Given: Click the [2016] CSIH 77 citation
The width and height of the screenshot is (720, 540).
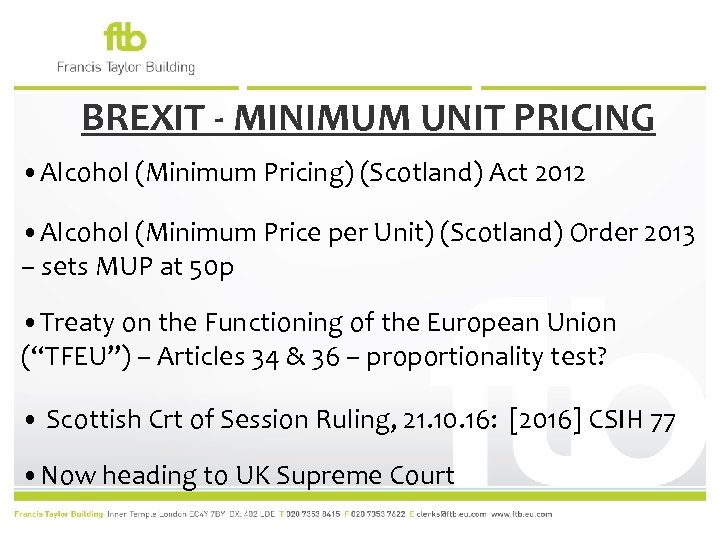Looking at the screenshot, I should point(592,421).
